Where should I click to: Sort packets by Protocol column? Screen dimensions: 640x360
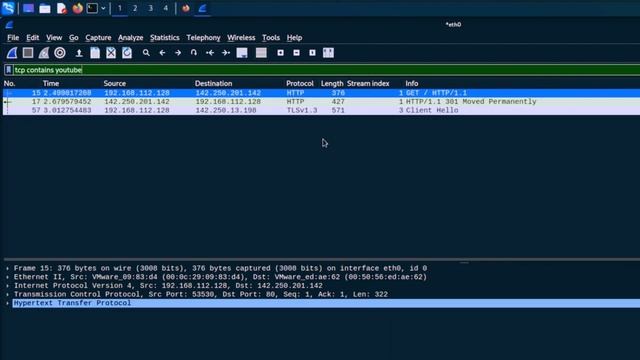pos(300,83)
